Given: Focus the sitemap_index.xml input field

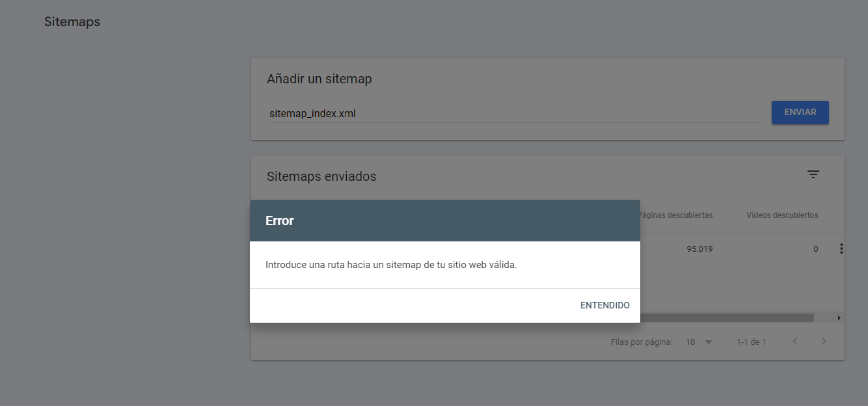Looking at the screenshot, I should [x=515, y=113].
